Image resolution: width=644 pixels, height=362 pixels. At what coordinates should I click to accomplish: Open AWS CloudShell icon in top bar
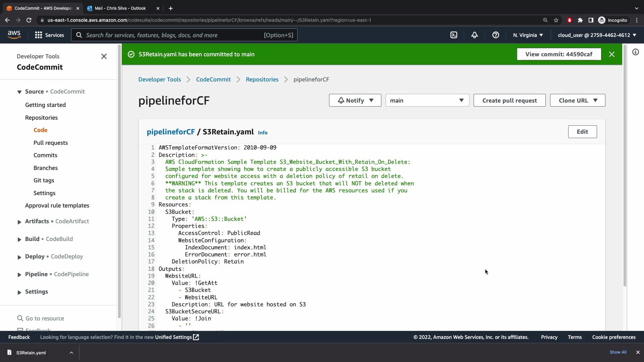pos(453,35)
